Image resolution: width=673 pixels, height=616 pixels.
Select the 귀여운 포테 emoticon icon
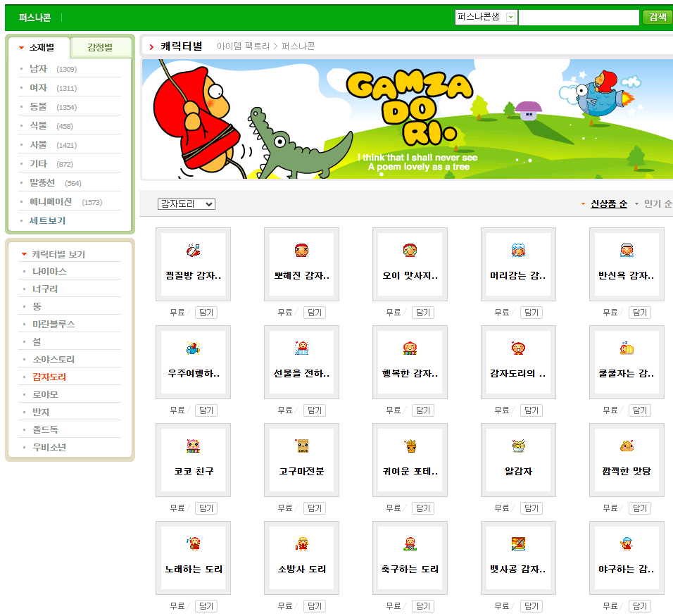410,446
